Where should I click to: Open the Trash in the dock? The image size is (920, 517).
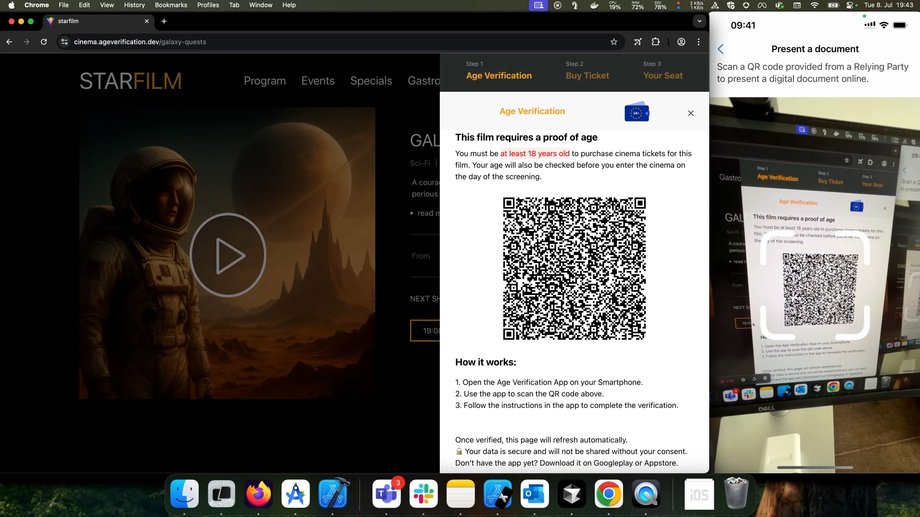point(736,493)
